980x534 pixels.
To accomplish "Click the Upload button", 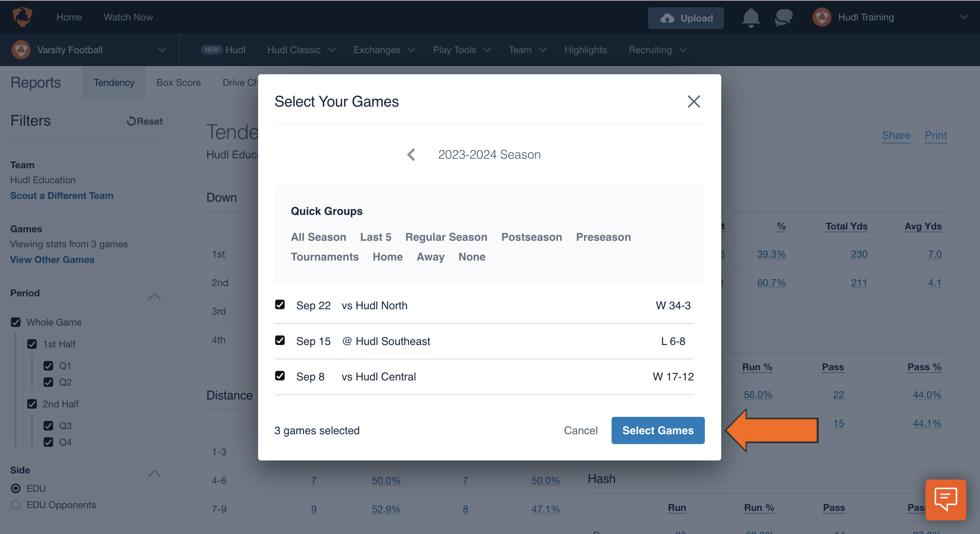I will 685,18.
